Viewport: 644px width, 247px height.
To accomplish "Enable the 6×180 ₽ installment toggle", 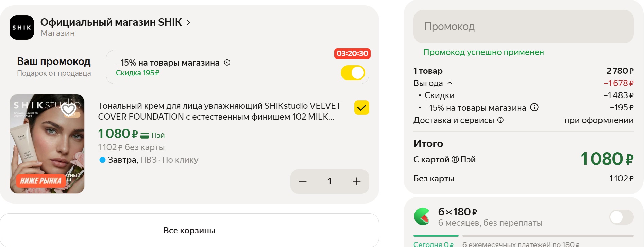I will point(621,217).
